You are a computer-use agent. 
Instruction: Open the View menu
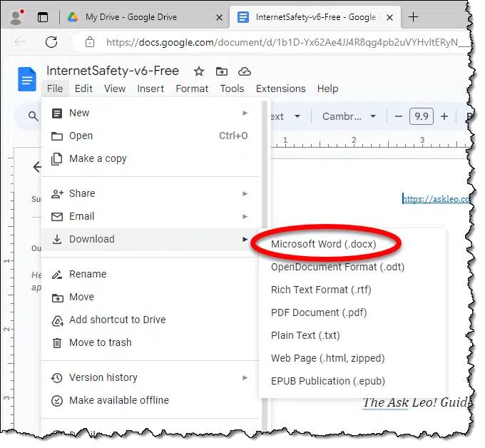[115, 88]
